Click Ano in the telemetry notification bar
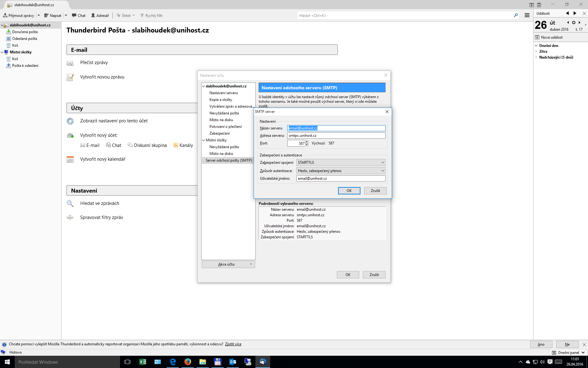 coord(541,344)
